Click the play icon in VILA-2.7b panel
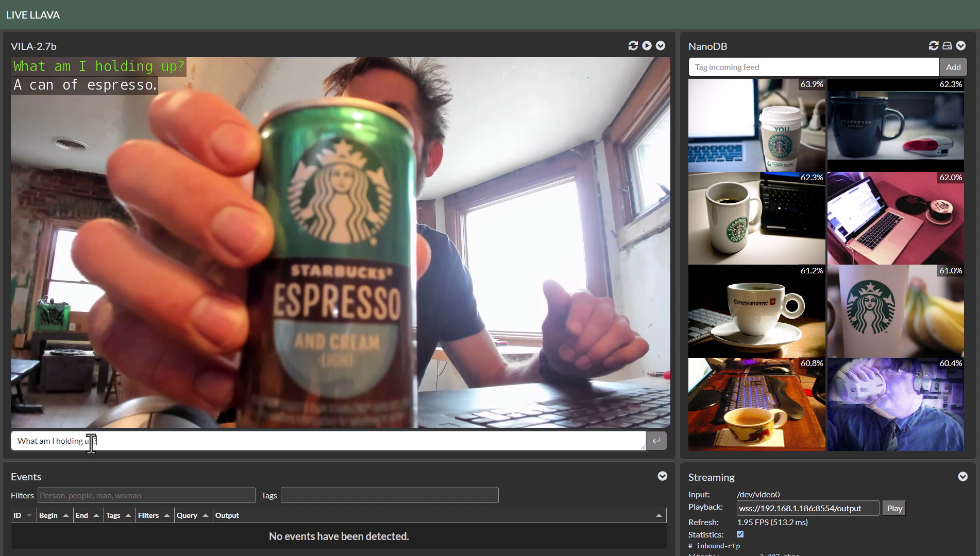980x556 pixels. click(647, 46)
